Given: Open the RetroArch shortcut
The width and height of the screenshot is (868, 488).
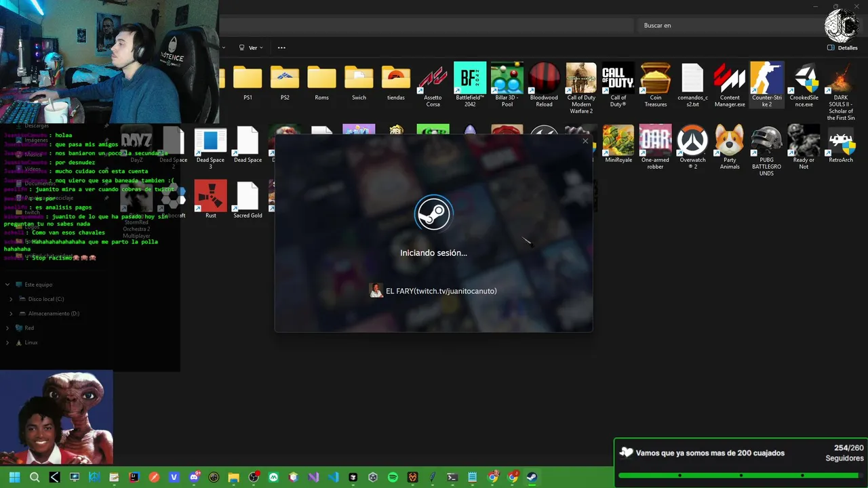Looking at the screenshot, I should pos(841,144).
